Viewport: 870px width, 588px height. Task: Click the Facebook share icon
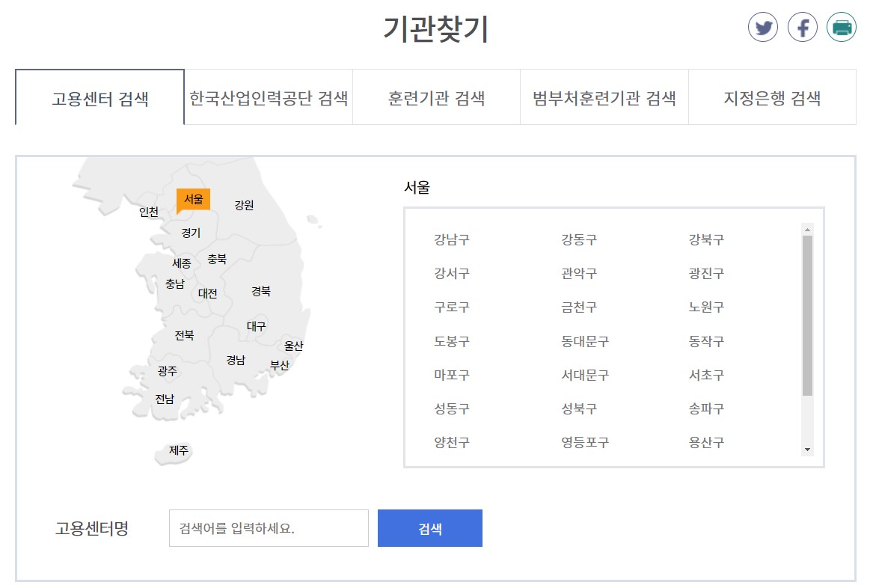[x=803, y=27]
